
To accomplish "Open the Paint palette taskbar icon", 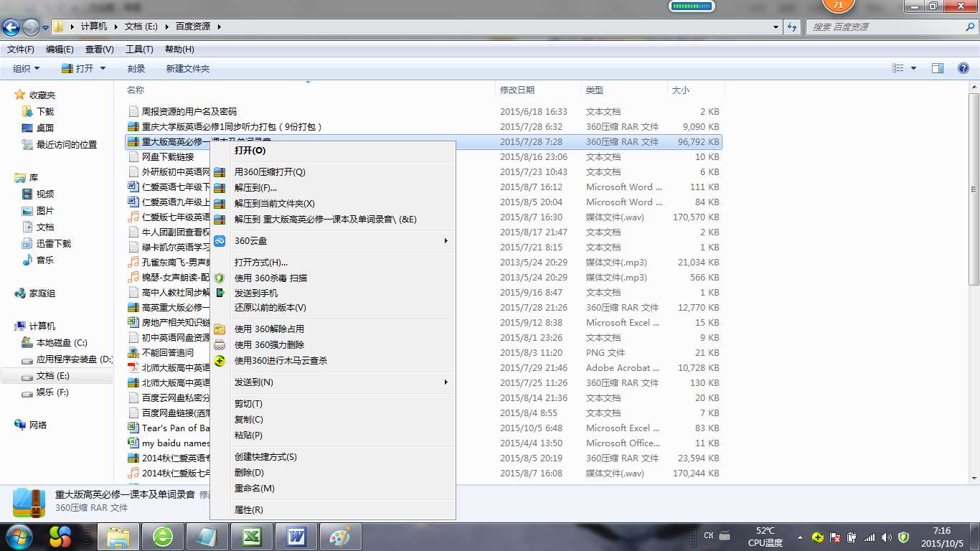I will (340, 537).
